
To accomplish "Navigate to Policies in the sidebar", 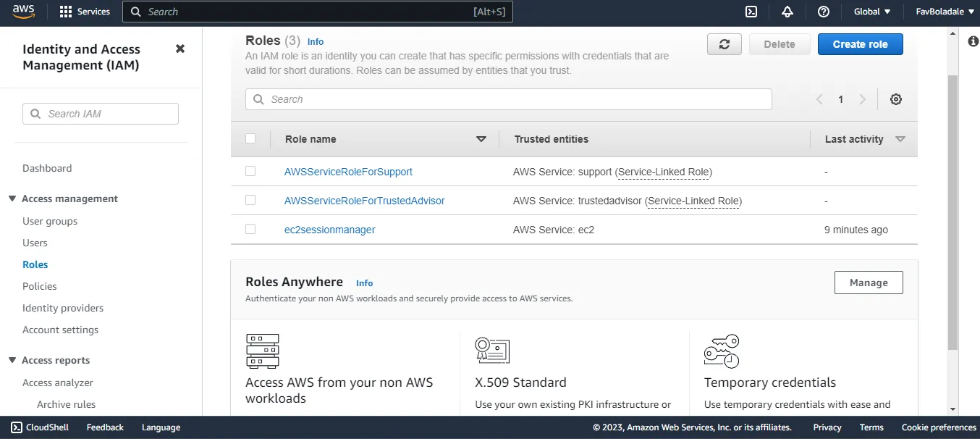I will pos(39,286).
